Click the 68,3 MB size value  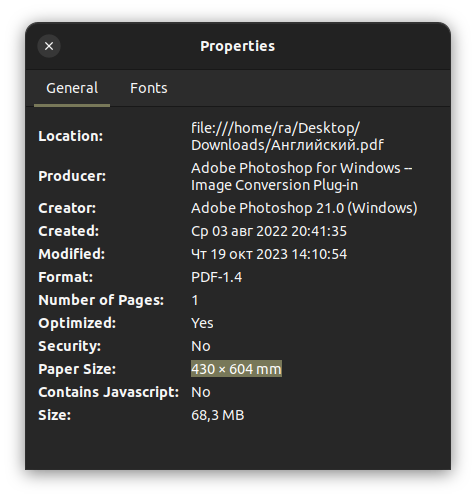218,415
